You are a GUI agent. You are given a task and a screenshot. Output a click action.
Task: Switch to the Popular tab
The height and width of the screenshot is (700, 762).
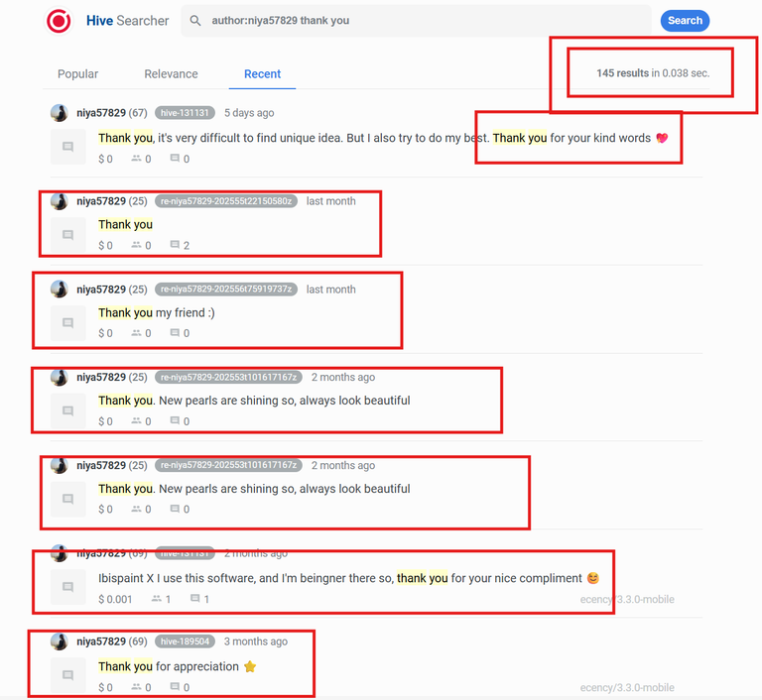(77, 73)
